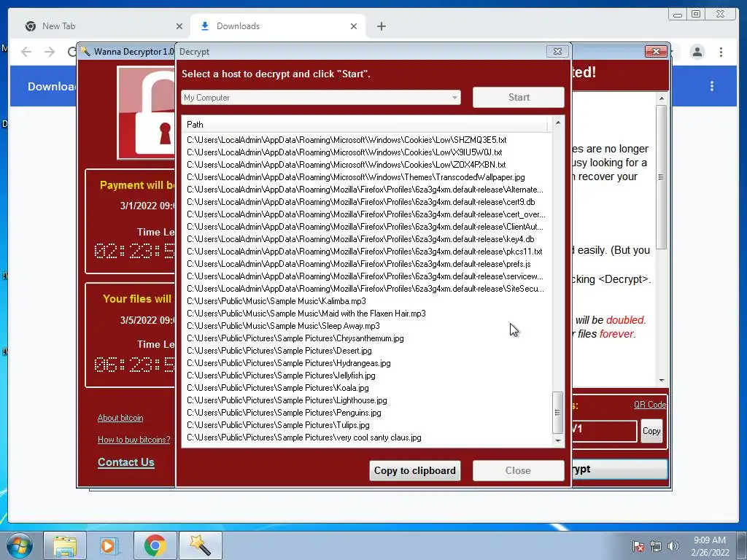Switch to the Downloads tab

click(278, 26)
